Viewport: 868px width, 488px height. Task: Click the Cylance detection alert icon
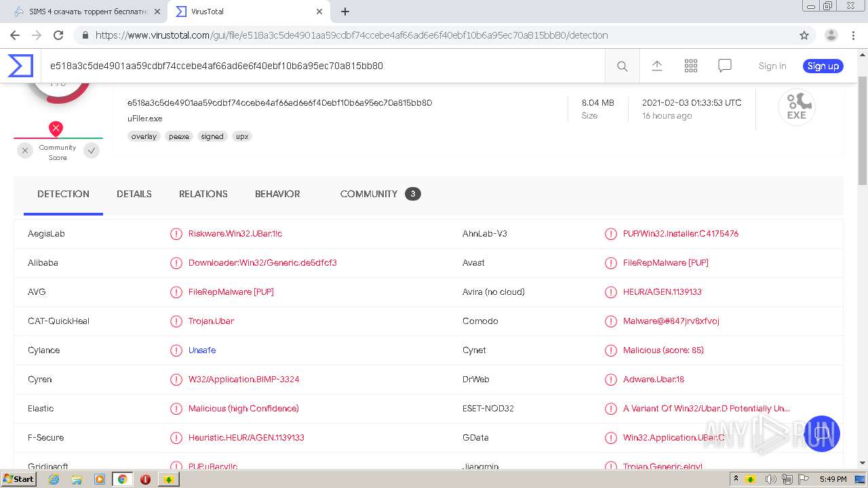coord(176,350)
